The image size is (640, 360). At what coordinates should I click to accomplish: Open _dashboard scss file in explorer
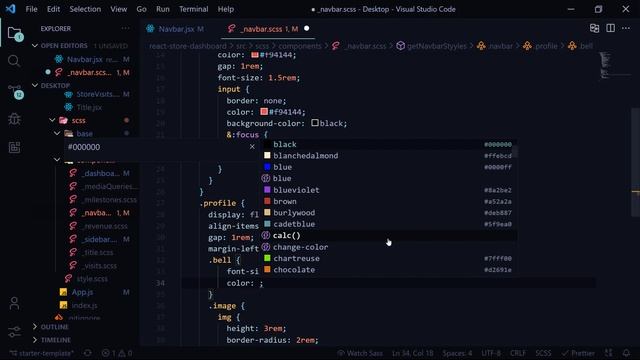click(x=100, y=173)
